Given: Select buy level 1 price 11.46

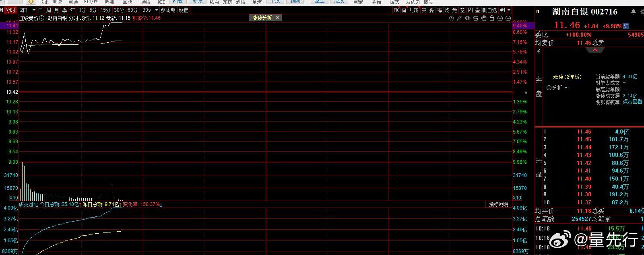Looking at the screenshot, I should point(584,132).
